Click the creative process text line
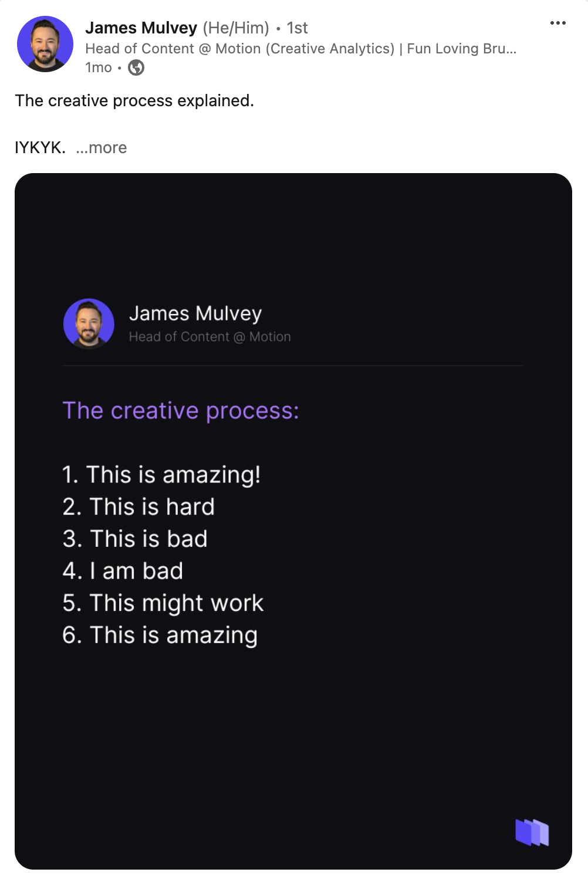The height and width of the screenshot is (879, 588). tap(134, 100)
